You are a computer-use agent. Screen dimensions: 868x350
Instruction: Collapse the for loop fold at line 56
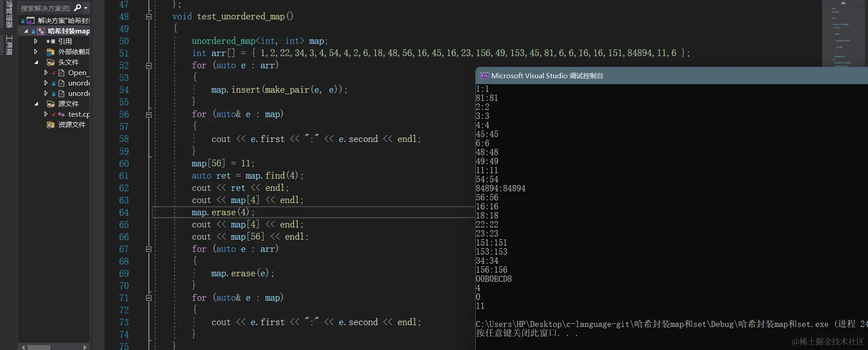[x=148, y=115]
